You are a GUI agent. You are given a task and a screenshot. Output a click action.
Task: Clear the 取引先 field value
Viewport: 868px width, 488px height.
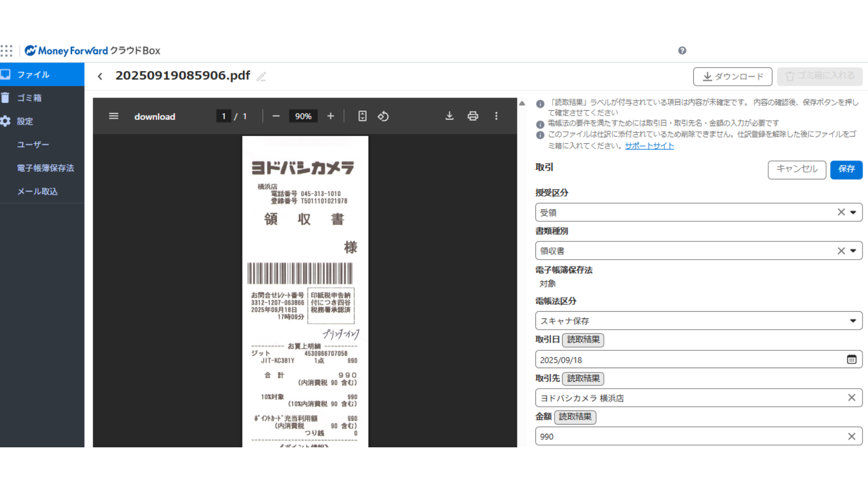tap(851, 398)
